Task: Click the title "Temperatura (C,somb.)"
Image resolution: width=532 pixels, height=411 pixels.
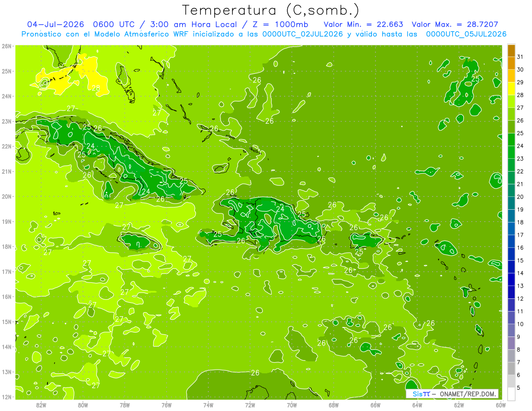Action: (x=271, y=10)
